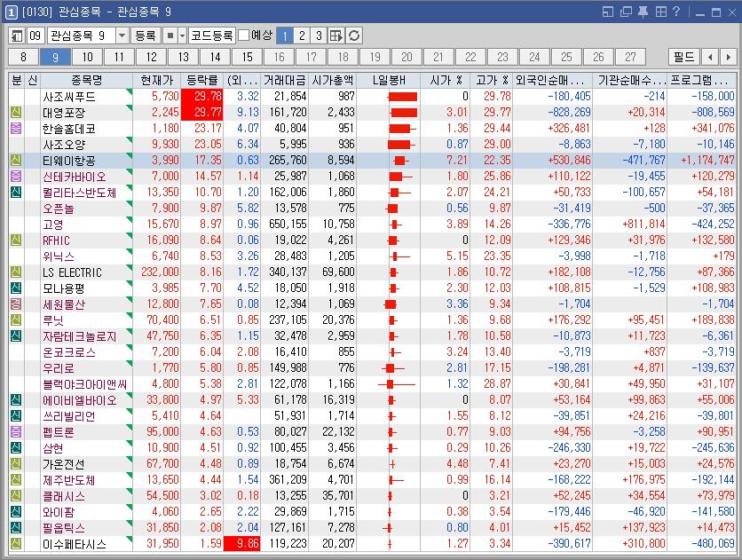Viewport: 742px width, 560px height.
Task: Click the 09 group number field
Action: 36,36
